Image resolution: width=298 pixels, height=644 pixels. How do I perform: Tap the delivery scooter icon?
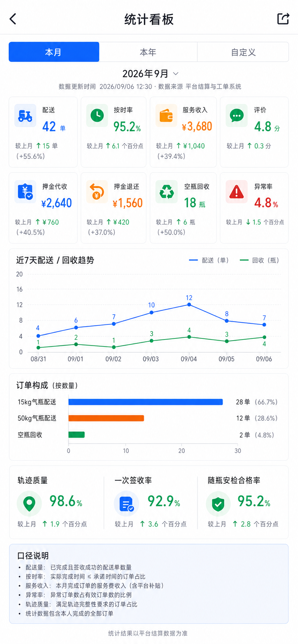(x=25, y=116)
